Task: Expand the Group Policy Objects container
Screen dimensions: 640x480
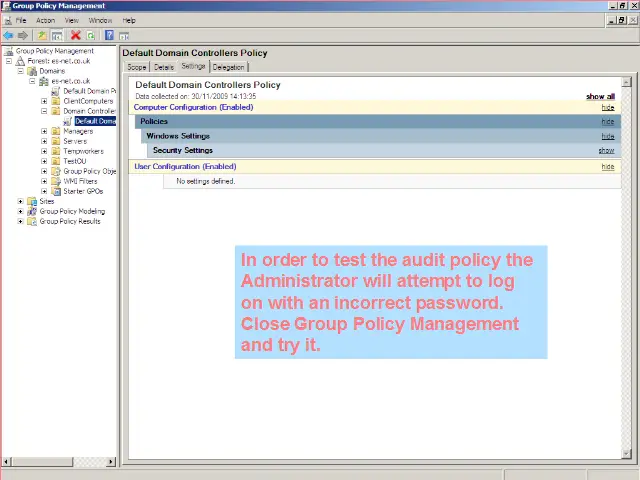Action: coord(44,171)
